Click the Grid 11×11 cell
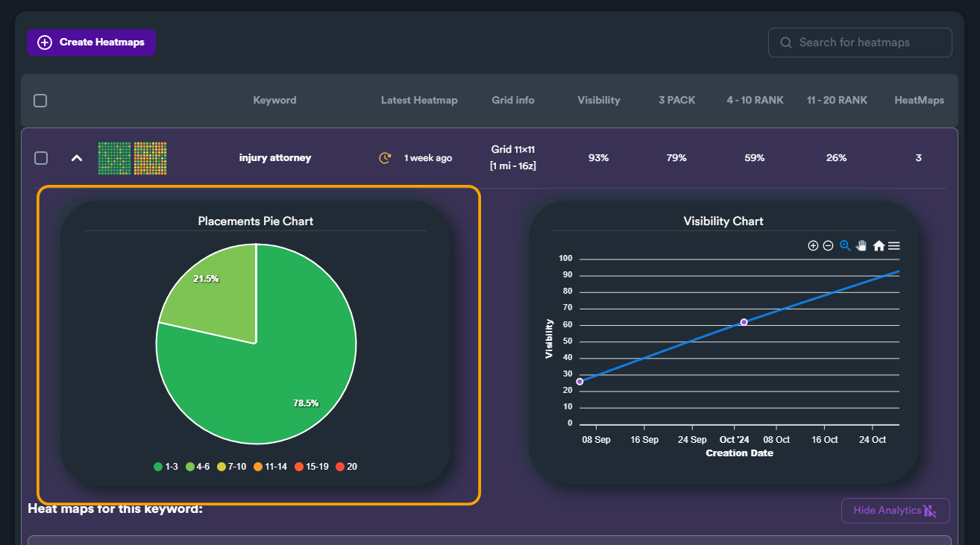The width and height of the screenshot is (980, 545). tap(513, 158)
